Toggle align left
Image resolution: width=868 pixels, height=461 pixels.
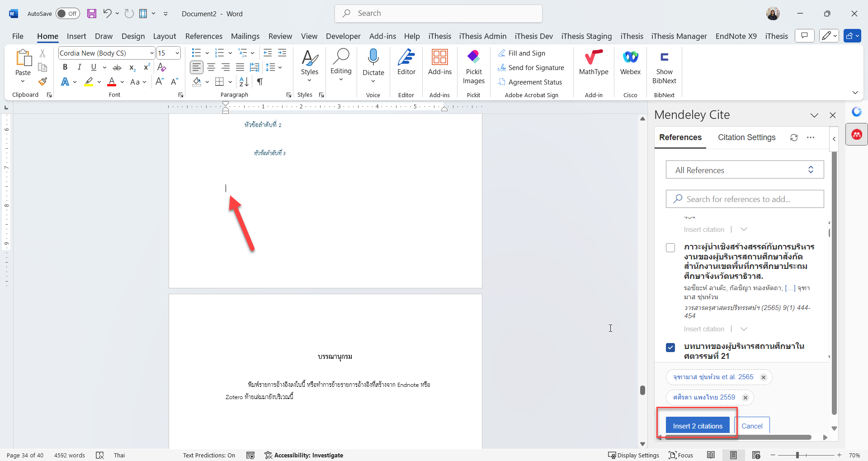[x=197, y=67]
